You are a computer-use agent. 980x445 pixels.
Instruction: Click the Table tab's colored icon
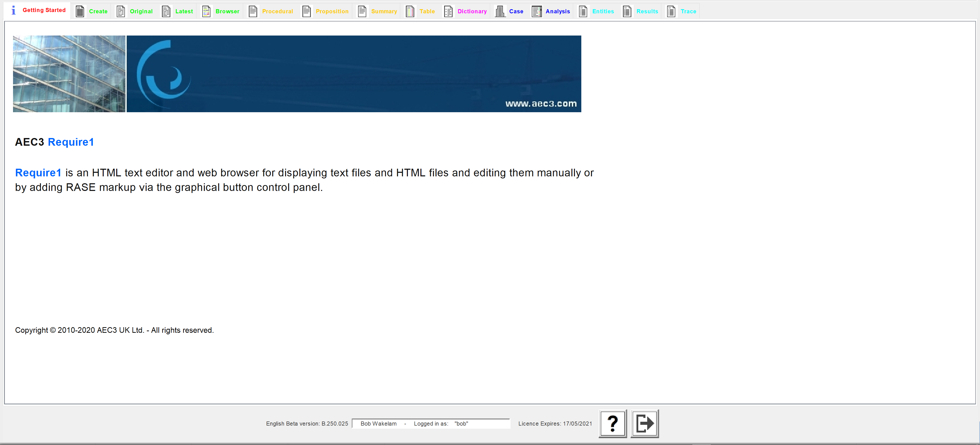pos(410,12)
